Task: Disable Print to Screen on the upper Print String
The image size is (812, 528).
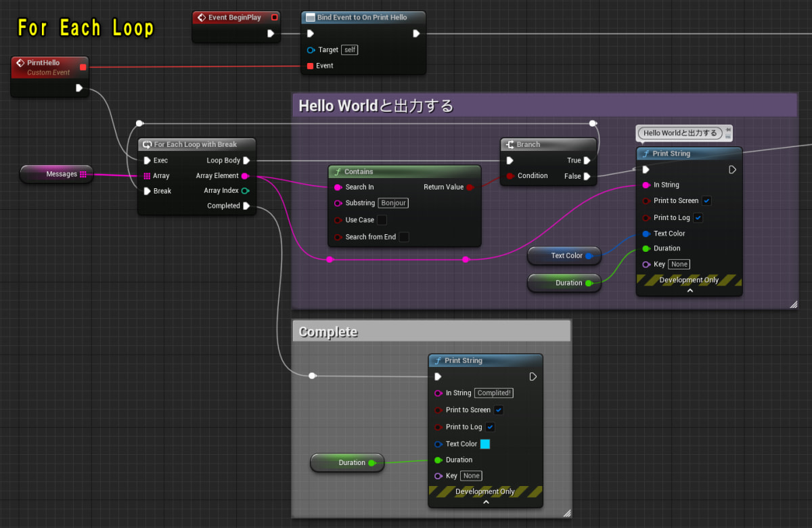Action: (x=705, y=200)
